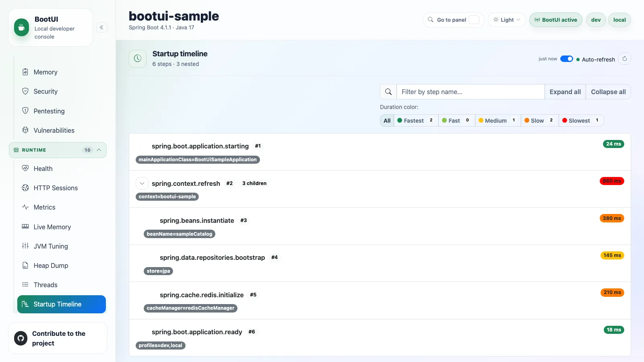
Task: Click the Threads list icon
Action: click(25, 284)
